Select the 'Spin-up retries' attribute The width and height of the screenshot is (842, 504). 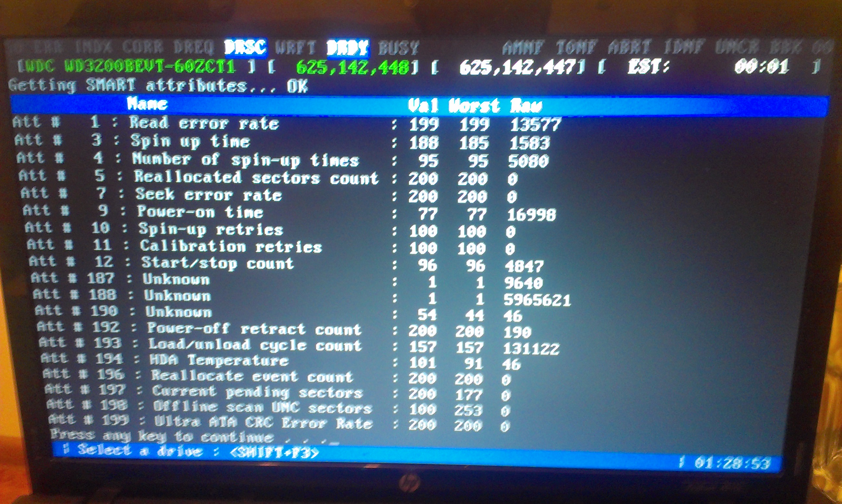211,229
